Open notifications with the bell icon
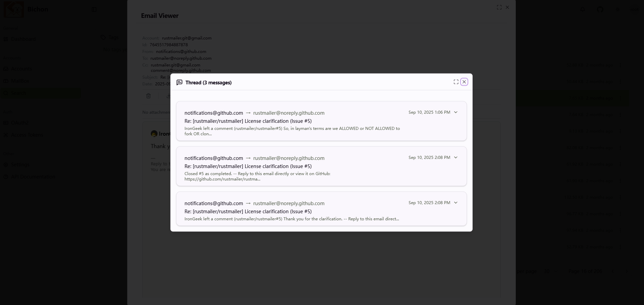Image resolution: width=644 pixels, height=305 pixels. 583,9
